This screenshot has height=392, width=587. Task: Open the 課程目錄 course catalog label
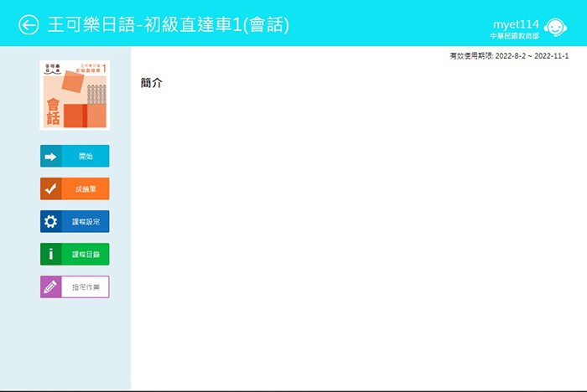86,255
